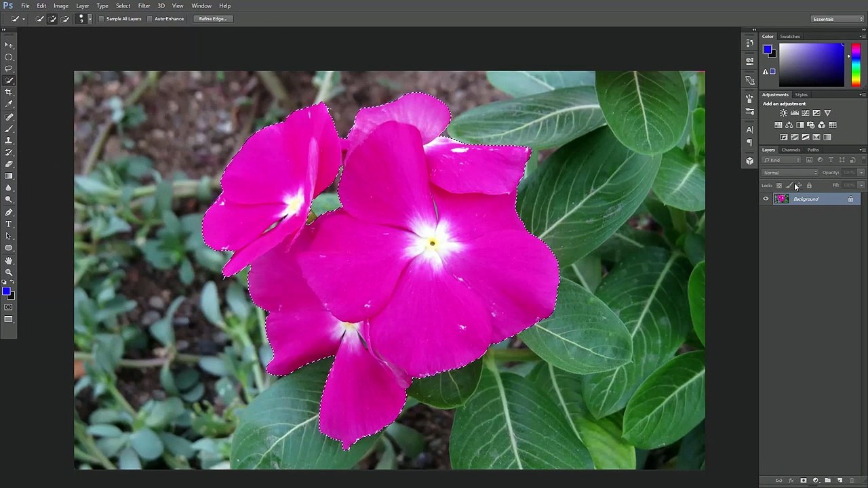This screenshot has height=488, width=868.
Task: Add a Curves adjustment
Action: point(806,113)
